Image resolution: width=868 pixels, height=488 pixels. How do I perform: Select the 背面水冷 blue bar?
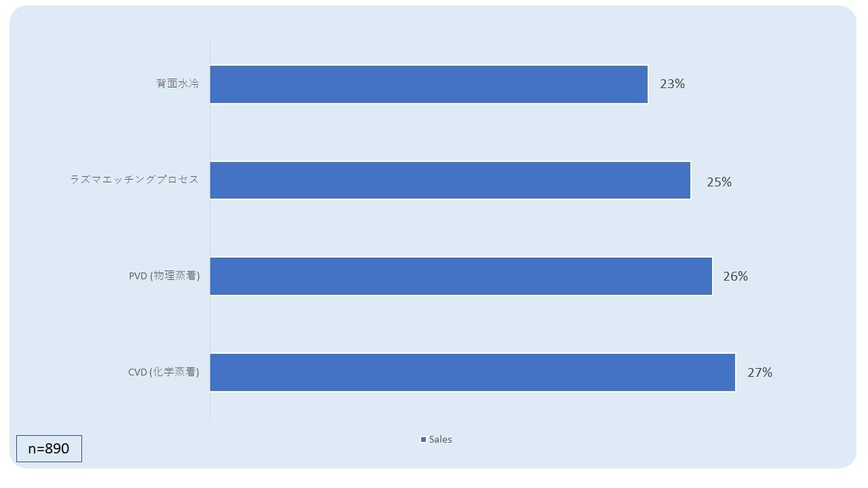[x=429, y=84]
